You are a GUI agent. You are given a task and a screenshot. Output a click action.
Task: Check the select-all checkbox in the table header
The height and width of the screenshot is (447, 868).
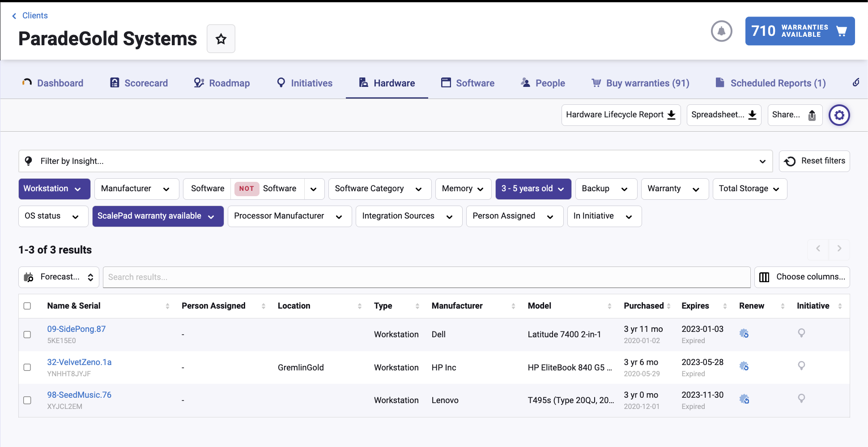coord(27,305)
